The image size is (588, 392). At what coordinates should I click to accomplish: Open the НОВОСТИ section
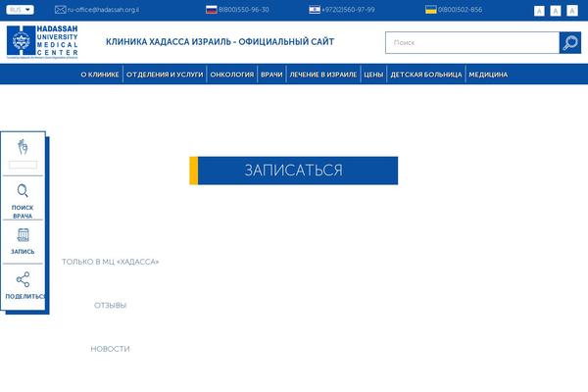point(110,349)
